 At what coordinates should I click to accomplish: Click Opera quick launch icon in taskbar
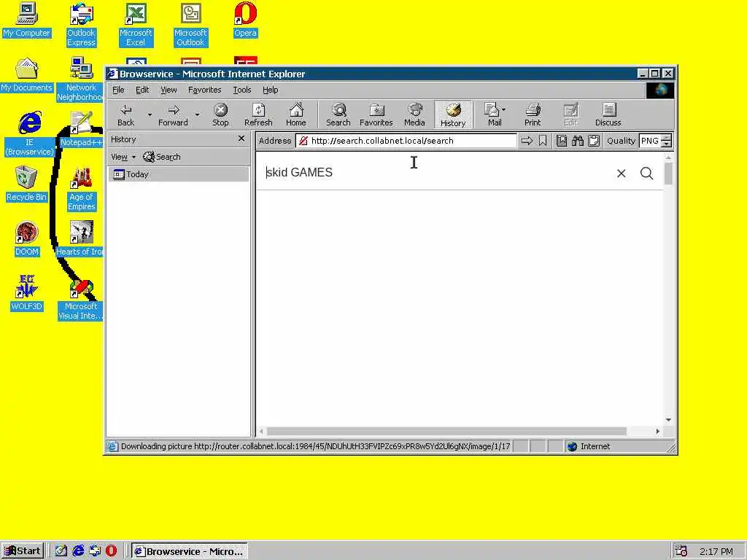111,551
